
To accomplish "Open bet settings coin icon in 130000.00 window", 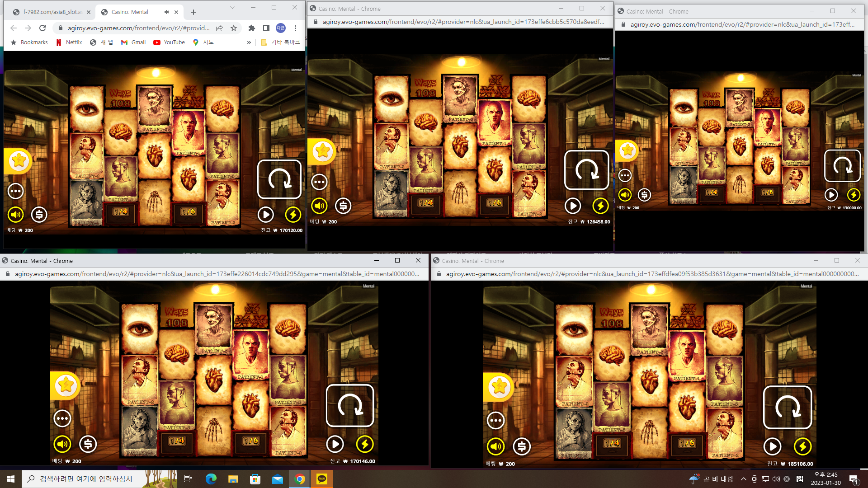I will [644, 195].
